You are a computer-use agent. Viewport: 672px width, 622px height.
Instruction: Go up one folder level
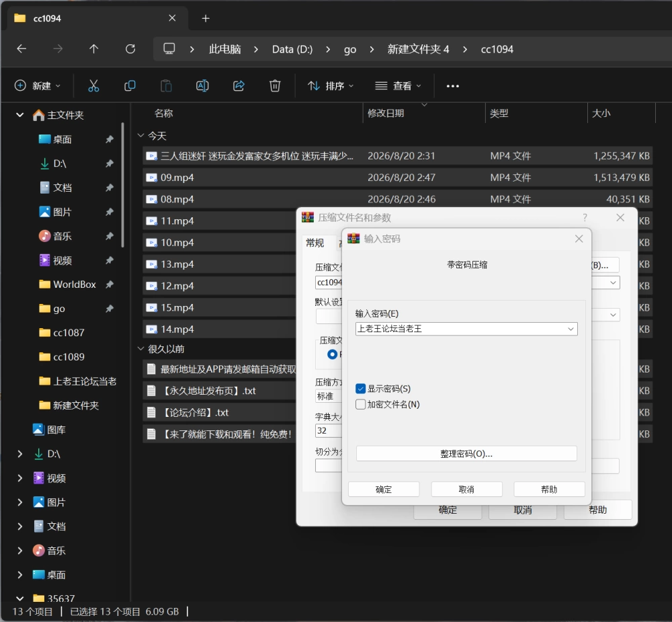[94, 49]
